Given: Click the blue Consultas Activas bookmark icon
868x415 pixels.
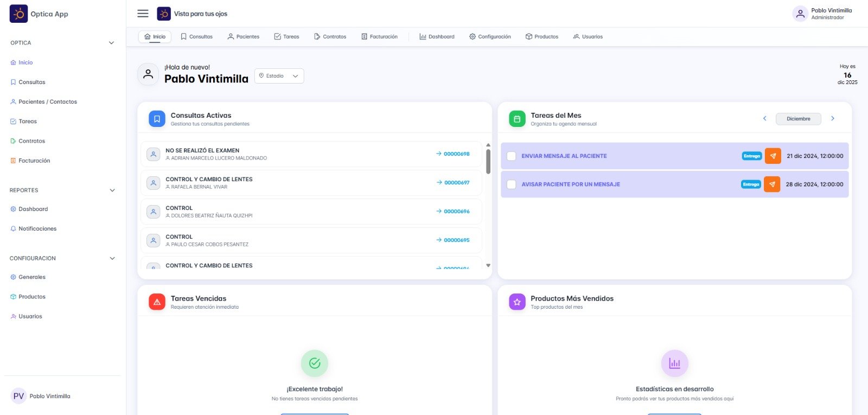Looking at the screenshot, I should 157,119.
